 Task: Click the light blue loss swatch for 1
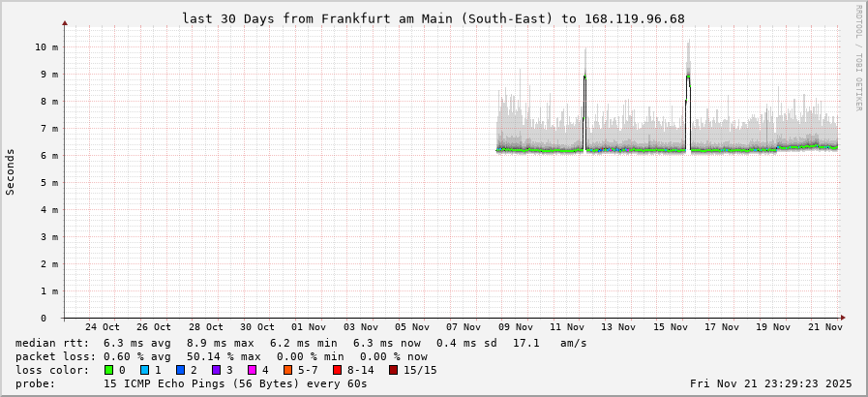[x=144, y=370]
